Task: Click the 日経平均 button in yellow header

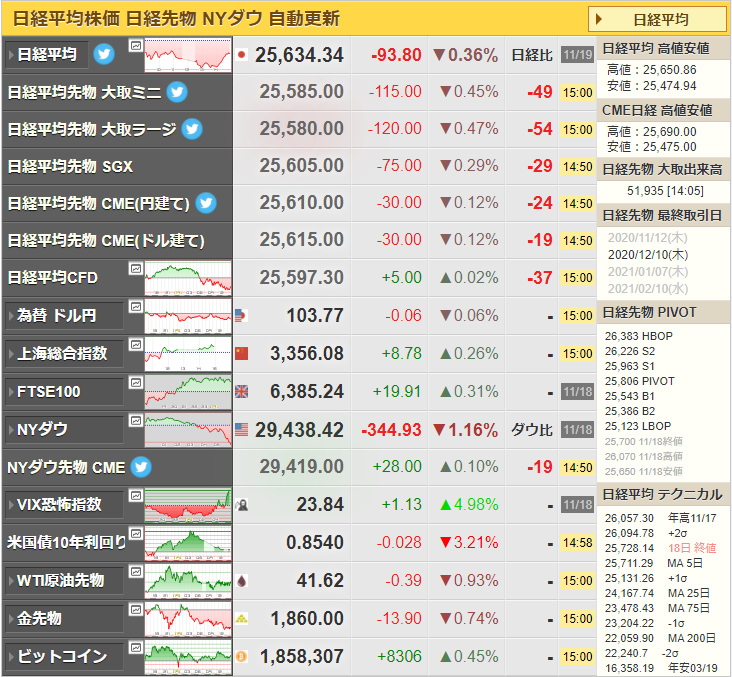Action: pyautogui.click(x=657, y=20)
